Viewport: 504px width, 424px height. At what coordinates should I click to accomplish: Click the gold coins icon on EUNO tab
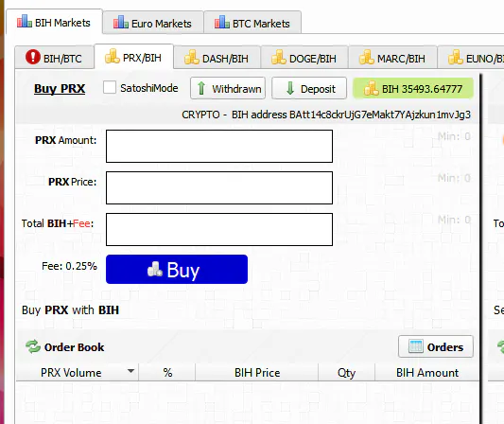(456, 57)
